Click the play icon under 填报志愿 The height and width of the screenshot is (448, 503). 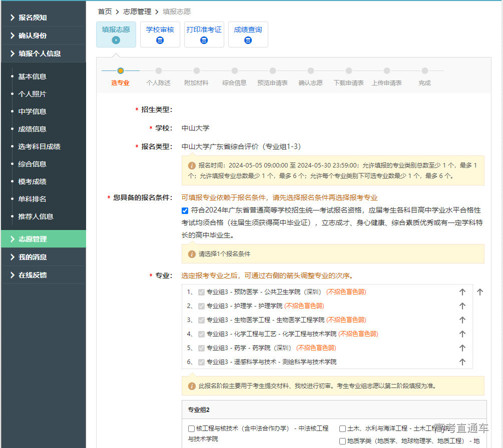[x=116, y=40]
